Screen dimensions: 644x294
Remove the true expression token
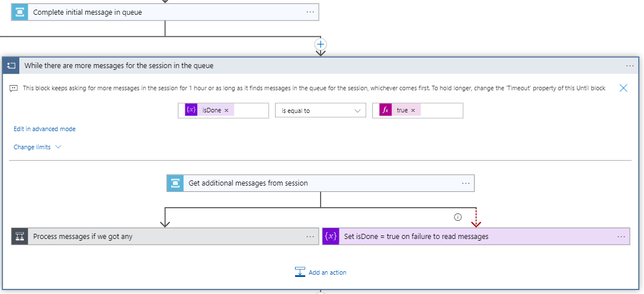coord(413,111)
